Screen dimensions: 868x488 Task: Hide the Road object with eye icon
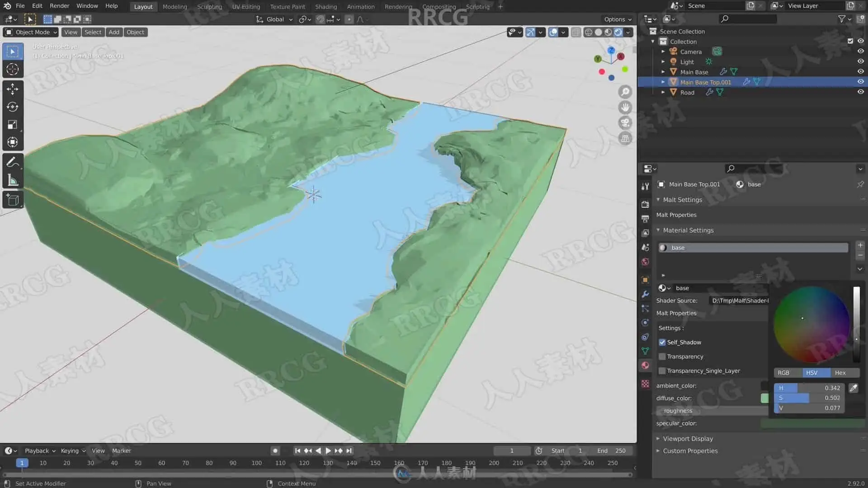click(860, 92)
